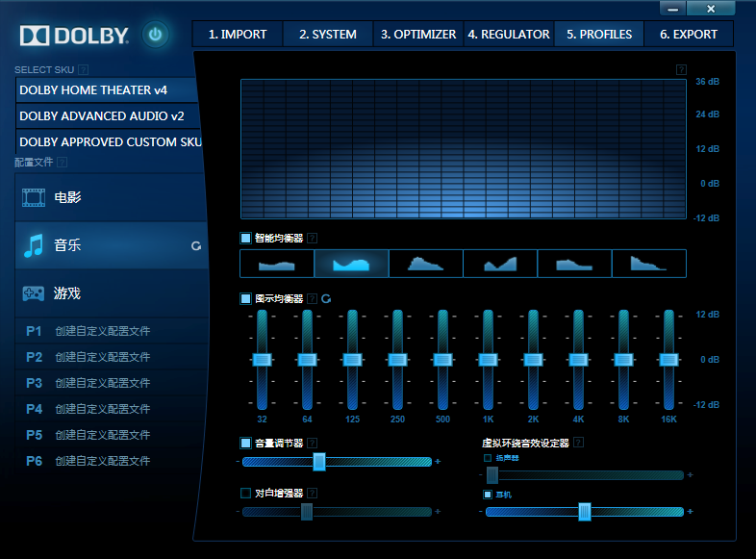
Task: Switch to the 3. OPTIMIZER tab
Action: tap(418, 34)
